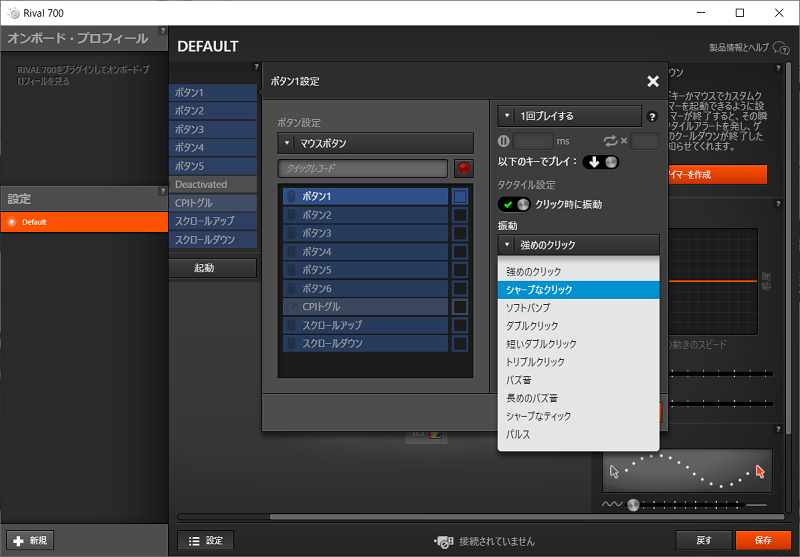800x557 pixels.
Task: Tick the checkbox for CPIトグル row
Action: pos(460,307)
